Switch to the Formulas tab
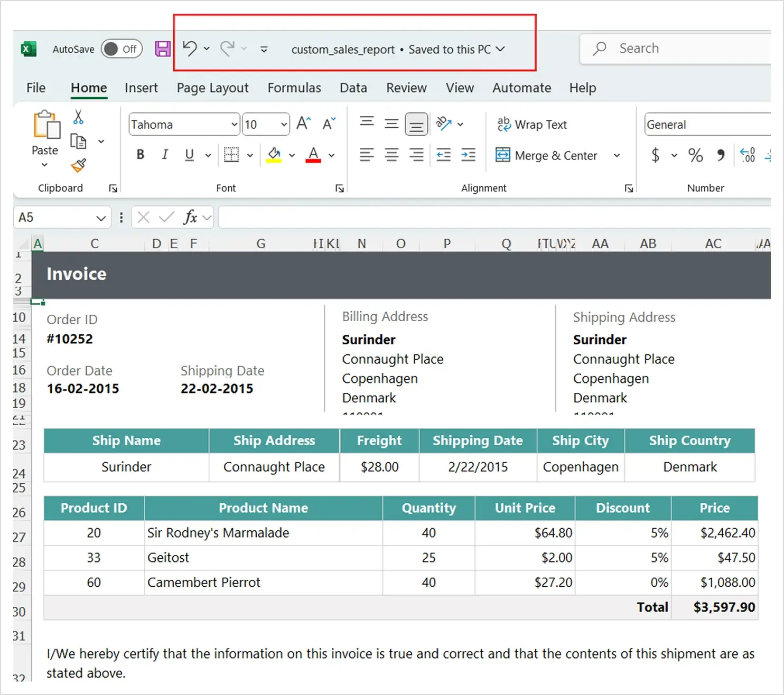The height and width of the screenshot is (695, 784). (294, 88)
